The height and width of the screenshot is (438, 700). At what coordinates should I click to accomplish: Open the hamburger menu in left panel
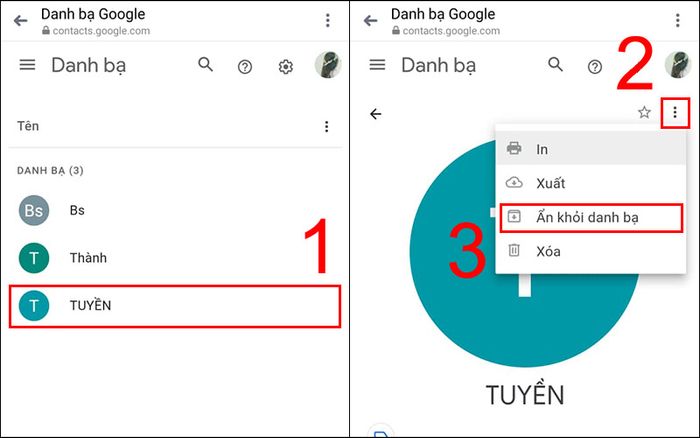[x=27, y=65]
